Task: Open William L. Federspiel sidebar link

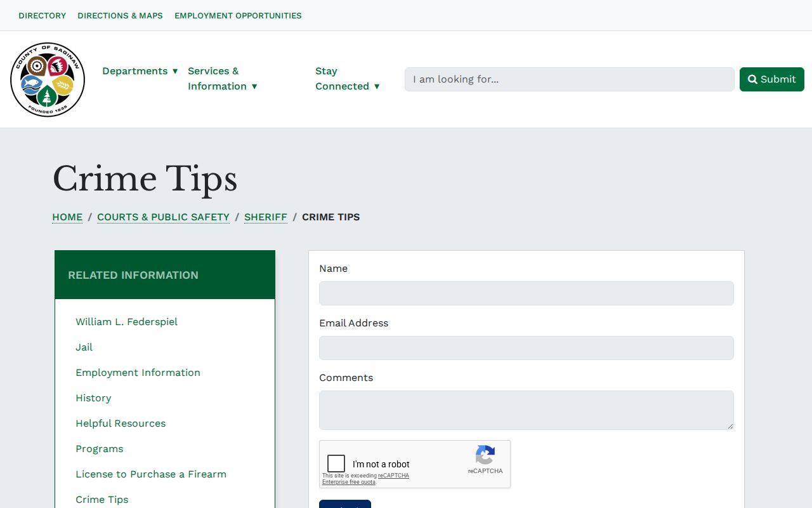Action: click(126, 322)
